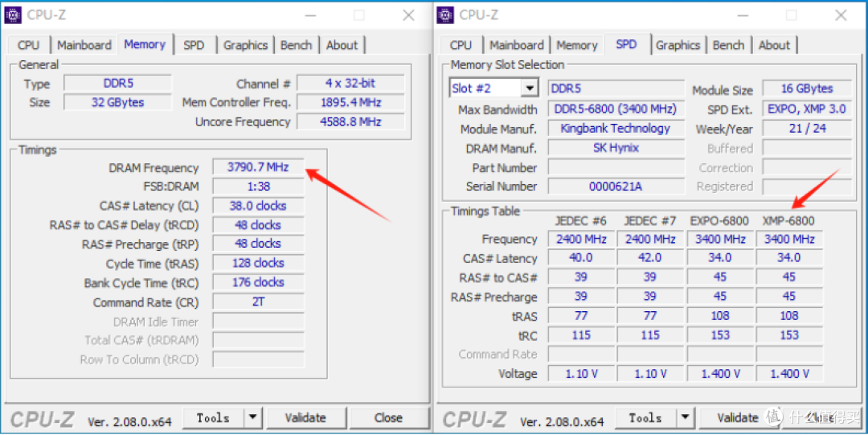Expand Tools dropdown arrow in left window

point(253,418)
